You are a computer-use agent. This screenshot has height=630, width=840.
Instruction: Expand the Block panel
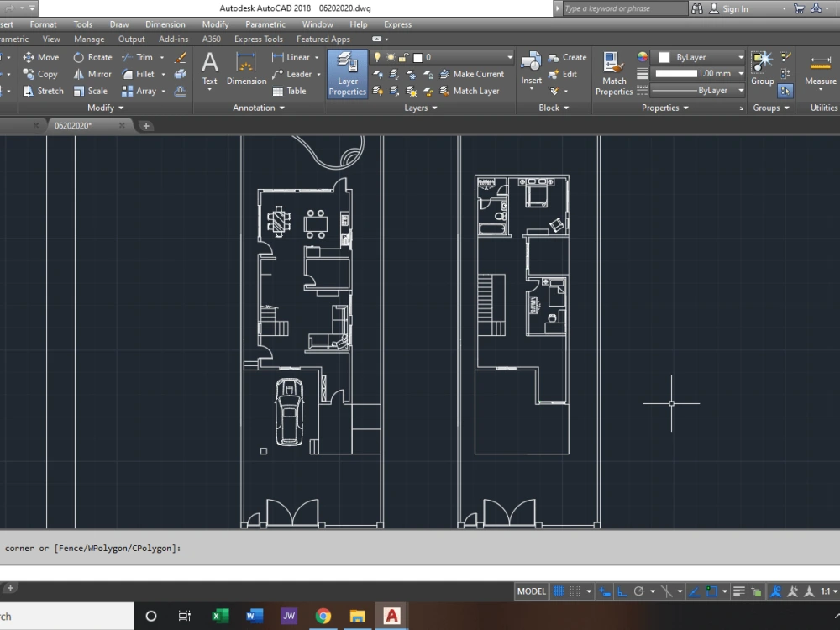[554, 108]
